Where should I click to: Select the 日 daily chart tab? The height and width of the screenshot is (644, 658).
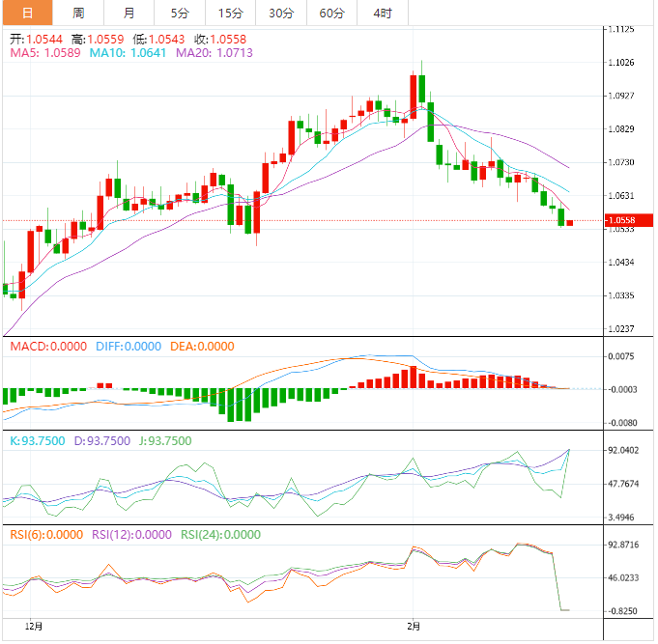point(26,14)
